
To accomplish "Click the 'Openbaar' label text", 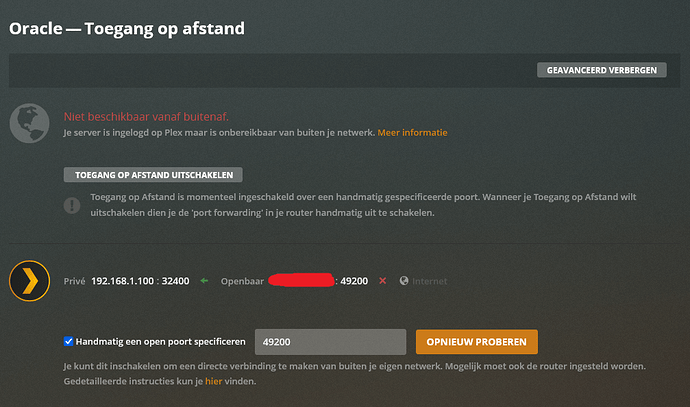I will pyautogui.click(x=242, y=282).
